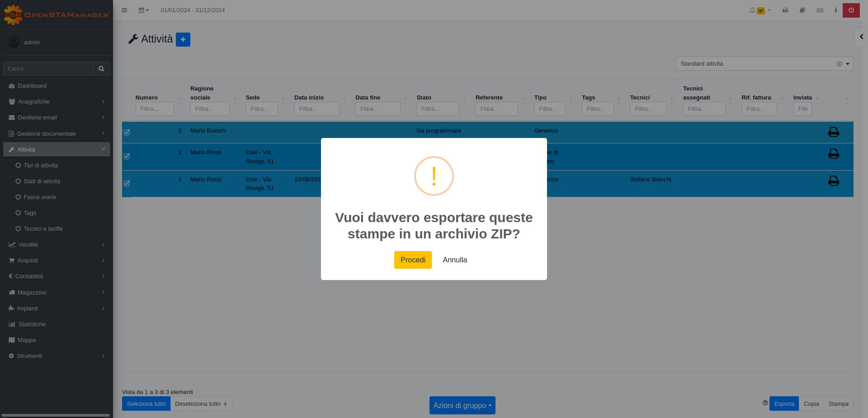Image resolution: width=868 pixels, height=418 pixels.
Task: Expand the Azioni di gruppo dropdown
Action: pos(462,405)
